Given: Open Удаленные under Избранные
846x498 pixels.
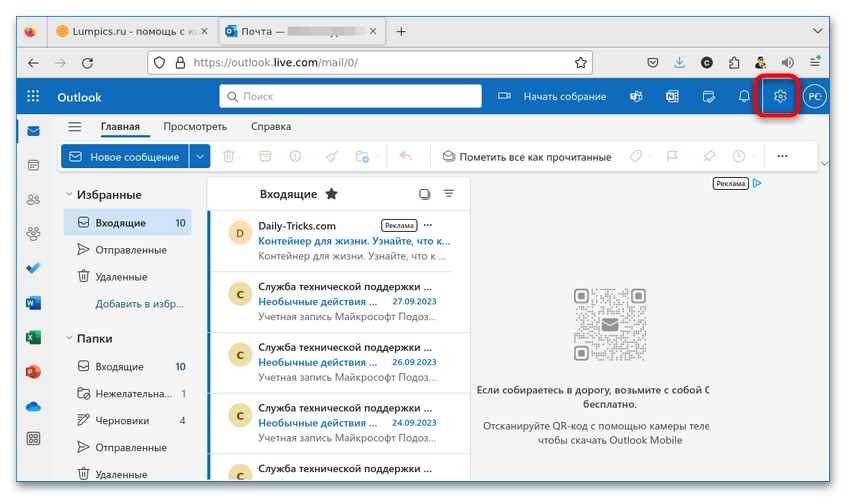Looking at the screenshot, I should pyautogui.click(x=127, y=277).
